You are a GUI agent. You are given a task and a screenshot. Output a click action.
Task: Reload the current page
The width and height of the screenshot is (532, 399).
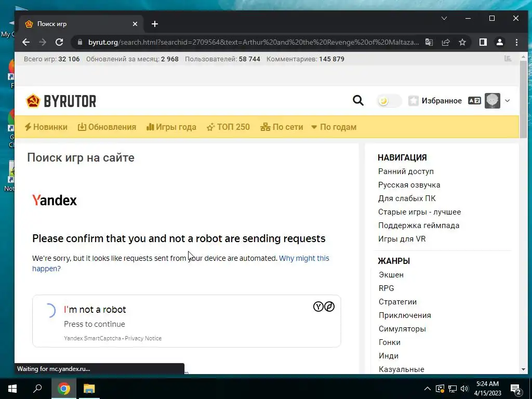coord(59,42)
